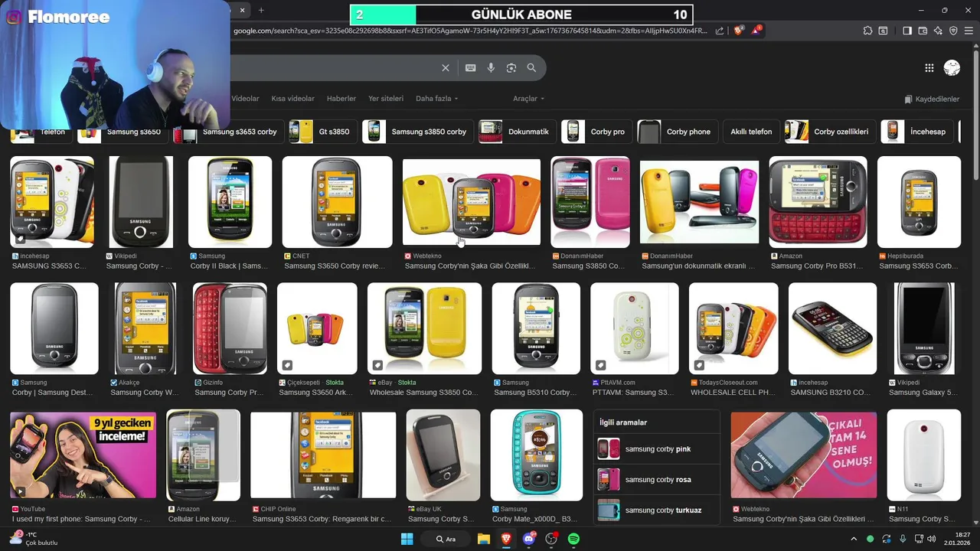Open related search 'samsung corby rosa'
Image resolution: width=980 pixels, height=551 pixels.
click(657, 480)
